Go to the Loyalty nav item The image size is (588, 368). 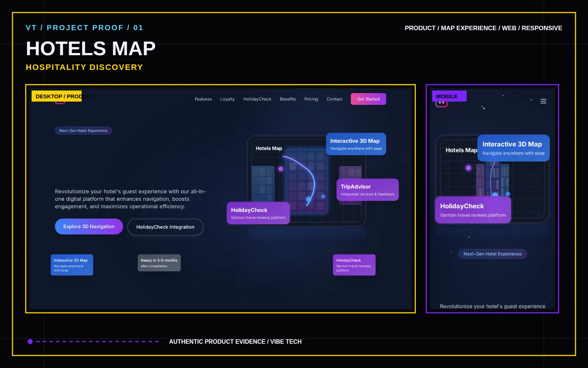tap(227, 99)
